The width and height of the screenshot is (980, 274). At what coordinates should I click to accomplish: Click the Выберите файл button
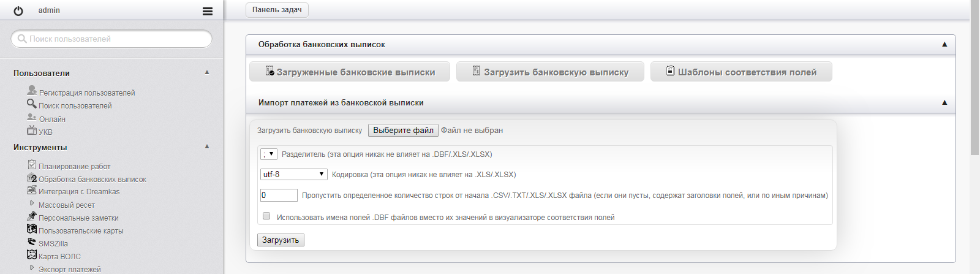(x=403, y=131)
